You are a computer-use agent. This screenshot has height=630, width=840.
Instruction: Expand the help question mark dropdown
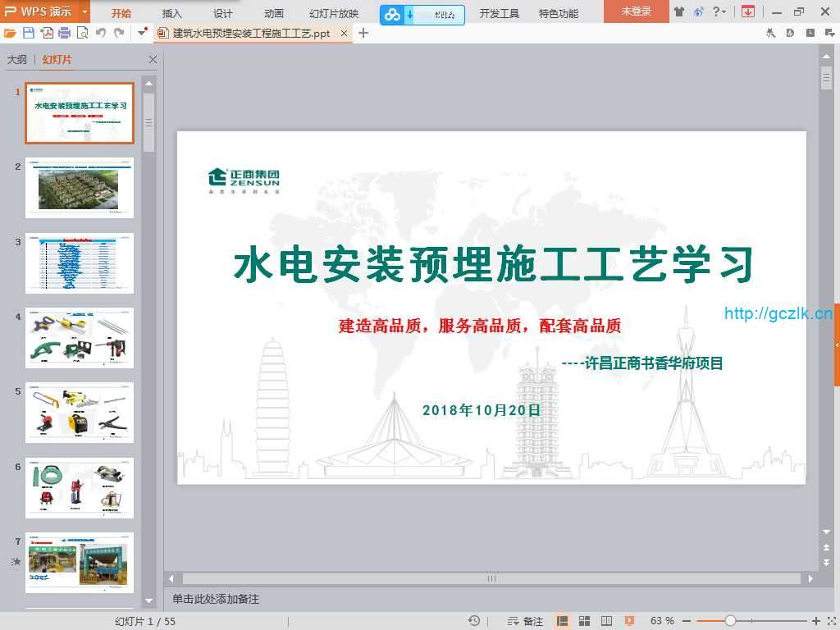coord(719,11)
